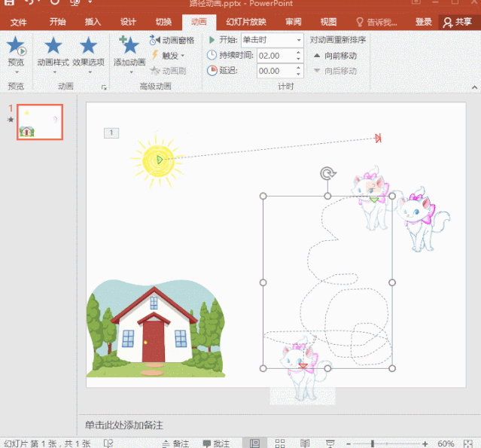The width and height of the screenshot is (481, 448).
Task: Click the rotation handle above the selected path
Action: click(327, 174)
